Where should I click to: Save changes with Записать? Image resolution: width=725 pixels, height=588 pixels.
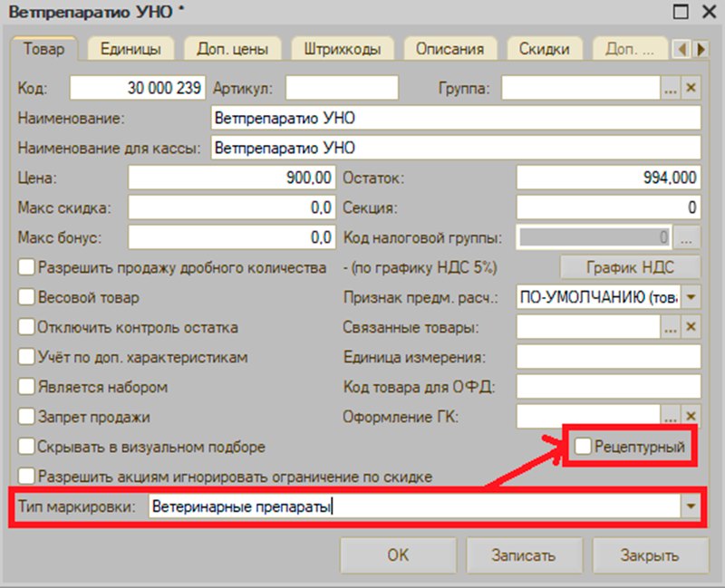(x=524, y=554)
